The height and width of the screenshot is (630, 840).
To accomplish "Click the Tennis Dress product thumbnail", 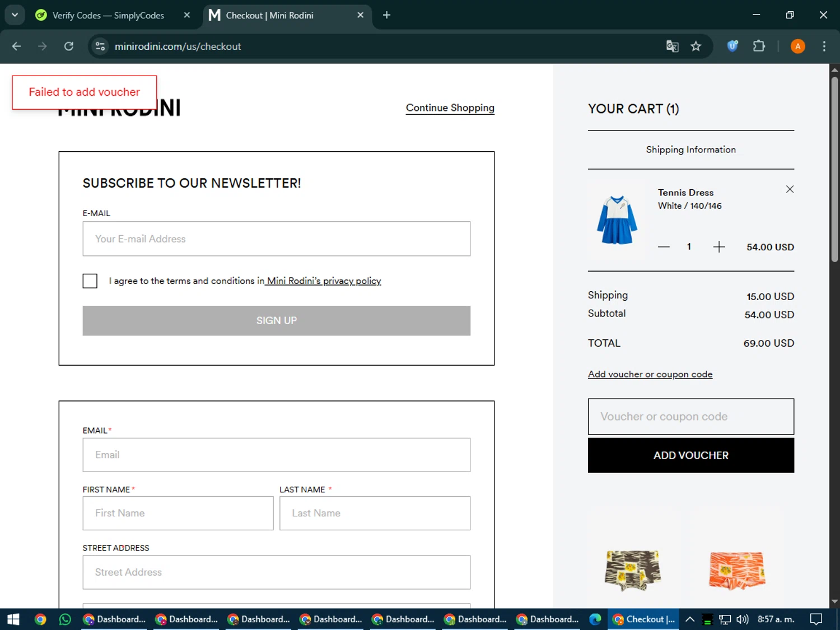I will point(617,220).
